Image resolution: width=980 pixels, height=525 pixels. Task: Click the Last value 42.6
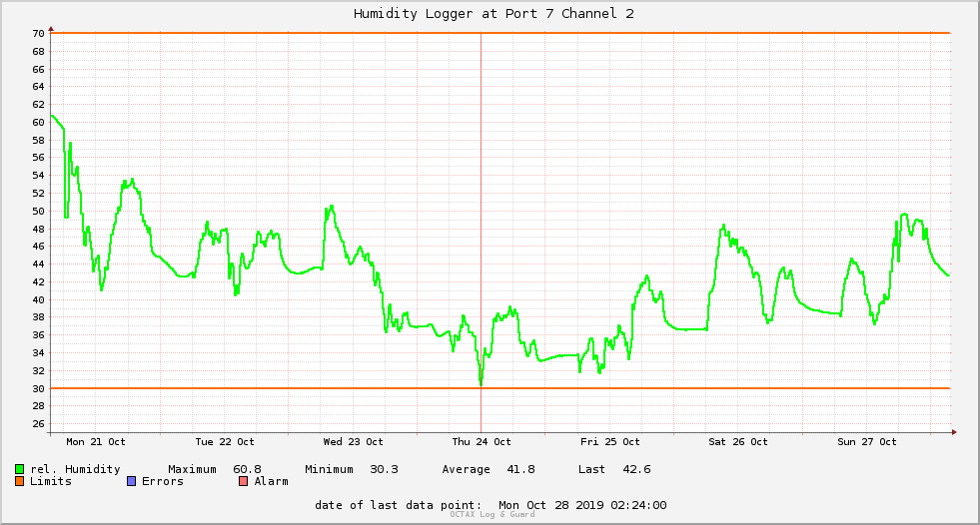pyautogui.click(x=636, y=469)
